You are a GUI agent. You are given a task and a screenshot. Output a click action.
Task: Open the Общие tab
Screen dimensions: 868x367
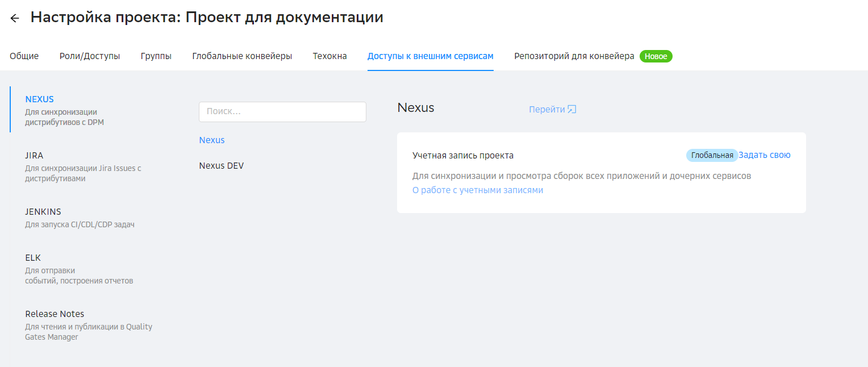24,56
